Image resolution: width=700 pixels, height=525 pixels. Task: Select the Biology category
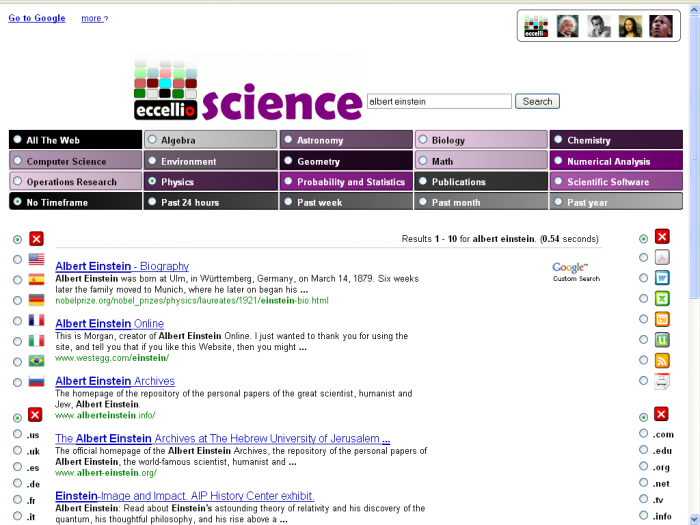481,140
